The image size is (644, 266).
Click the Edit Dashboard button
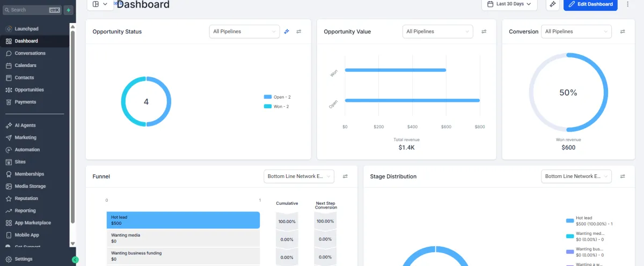coord(590,4)
